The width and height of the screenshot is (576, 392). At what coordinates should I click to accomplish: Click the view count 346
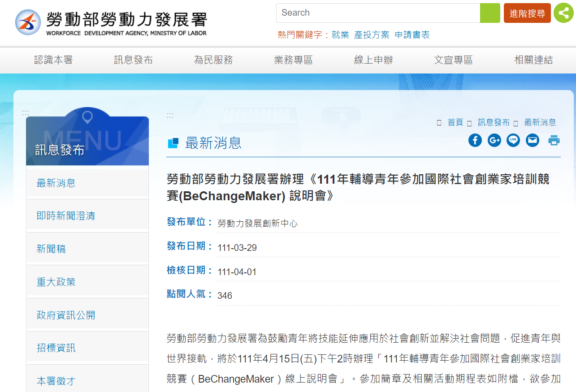click(225, 296)
